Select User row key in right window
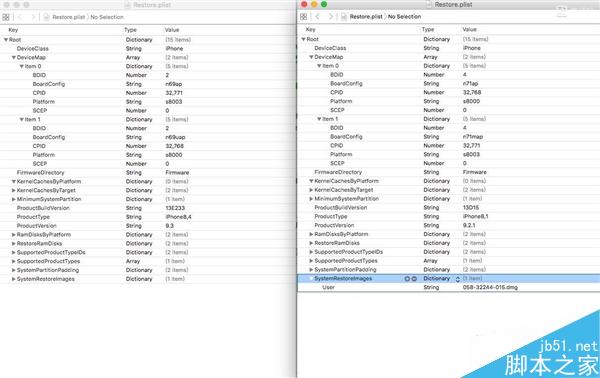600x378 pixels. (329, 288)
